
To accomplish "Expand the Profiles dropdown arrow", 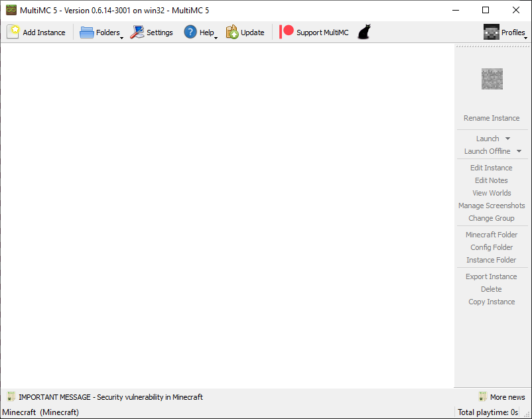I will pyautogui.click(x=525, y=38).
